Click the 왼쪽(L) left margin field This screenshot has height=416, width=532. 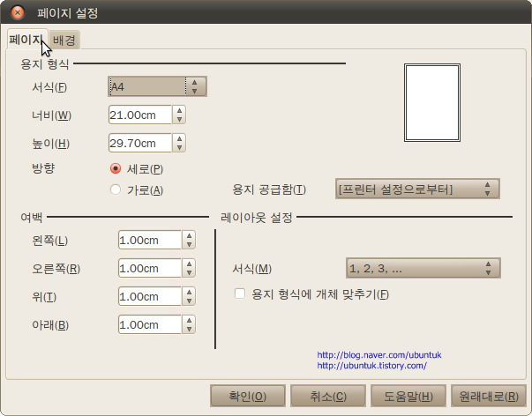tap(150, 240)
